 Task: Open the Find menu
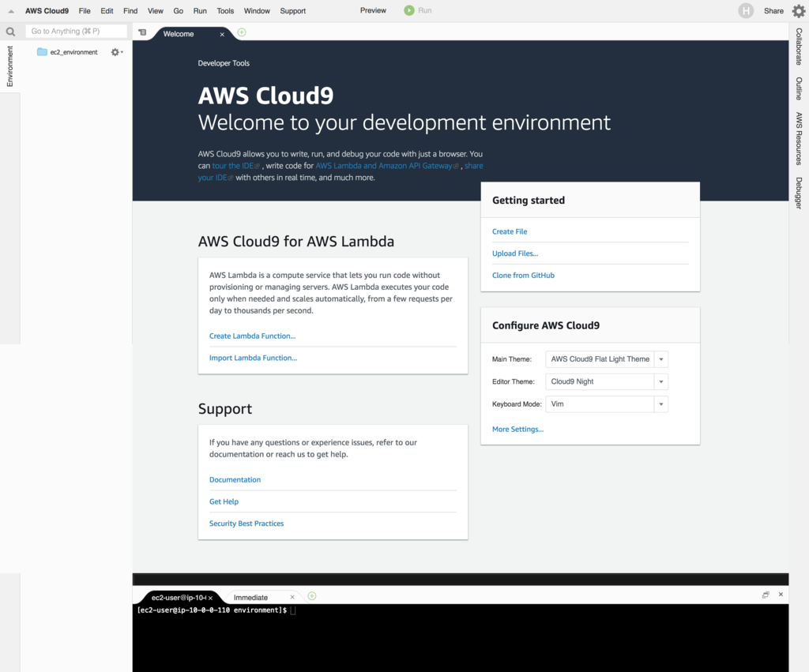130,11
